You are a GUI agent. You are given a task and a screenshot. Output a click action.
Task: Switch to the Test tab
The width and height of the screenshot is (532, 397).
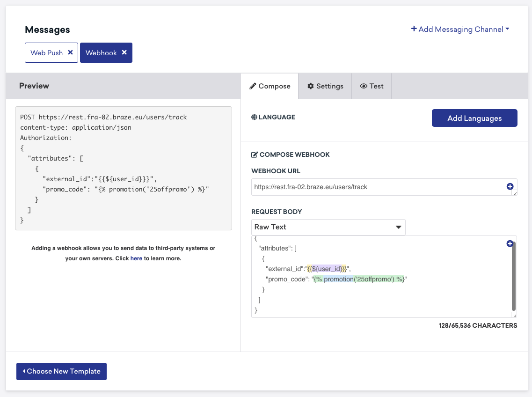pos(371,86)
